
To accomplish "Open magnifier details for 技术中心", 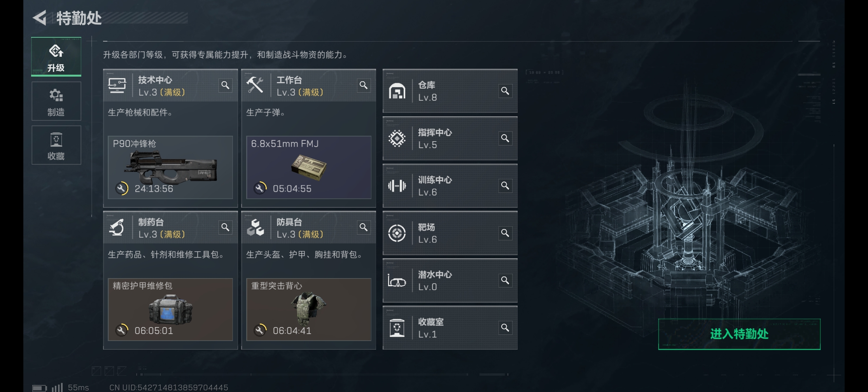I will [x=225, y=85].
